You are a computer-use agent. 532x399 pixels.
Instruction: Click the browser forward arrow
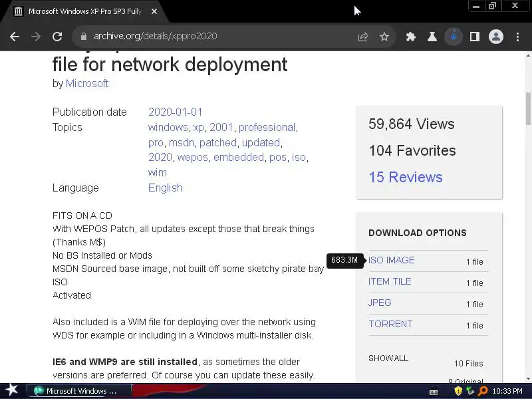(x=36, y=37)
